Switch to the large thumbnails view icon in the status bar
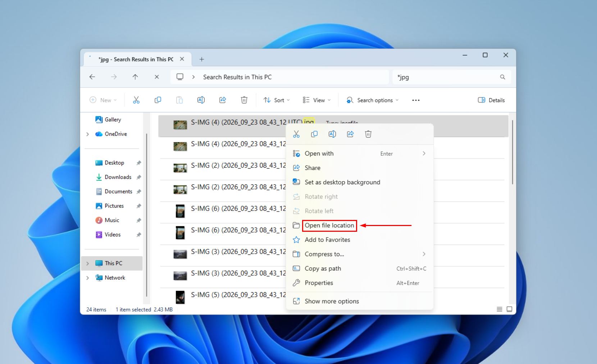The width and height of the screenshot is (597, 364). pos(510,309)
